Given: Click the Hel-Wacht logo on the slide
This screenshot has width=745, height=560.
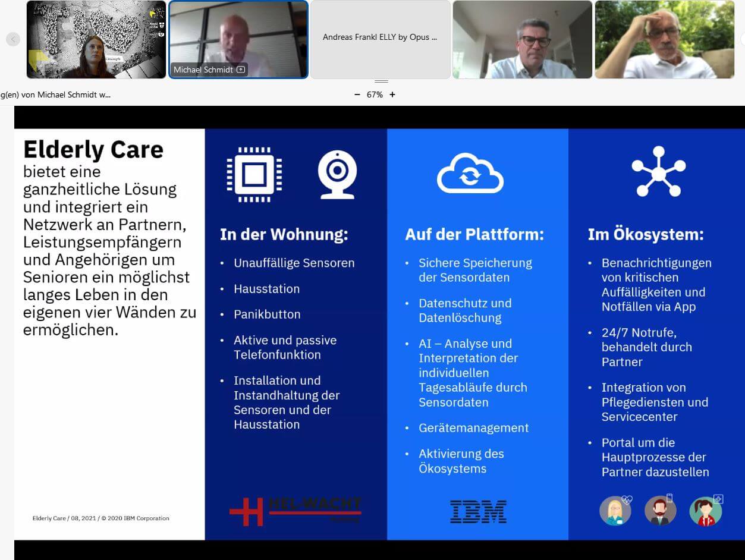Looking at the screenshot, I should pyautogui.click(x=296, y=510).
